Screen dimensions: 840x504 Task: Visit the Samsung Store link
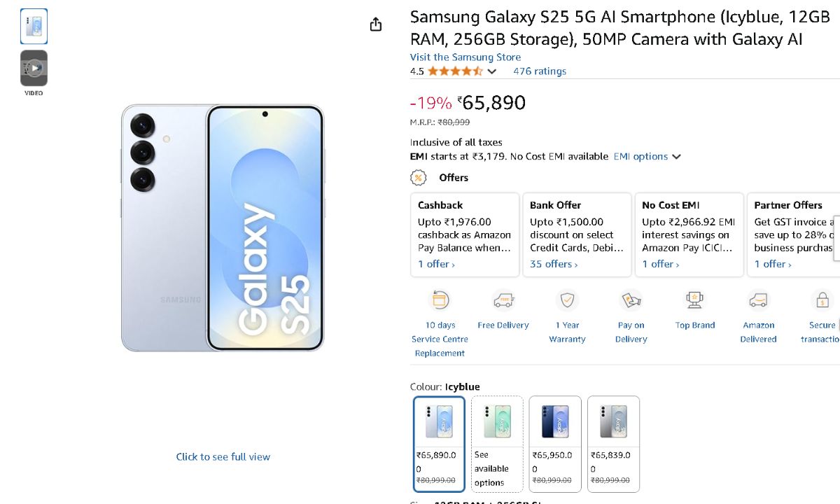tap(465, 57)
